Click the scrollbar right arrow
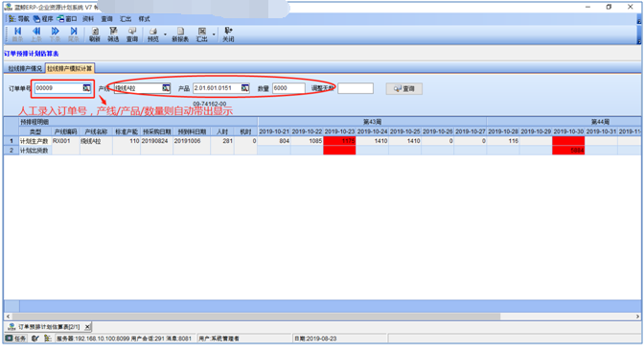The height and width of the screenshot is (353, 644). click(x=637, y=317)
